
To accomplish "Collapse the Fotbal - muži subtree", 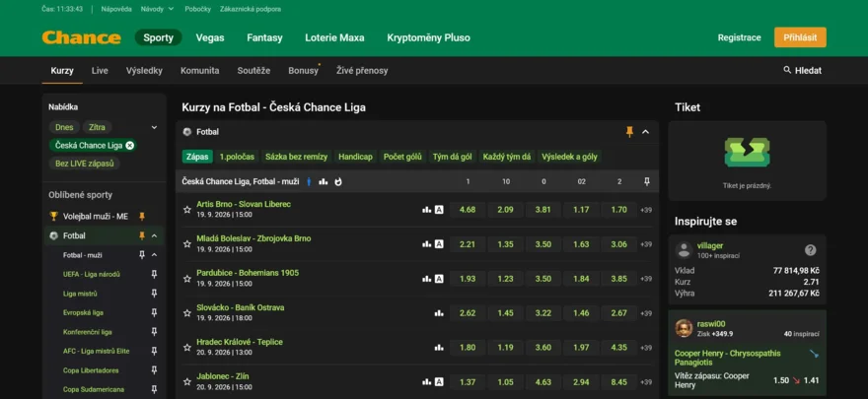I will tap(155, 255).
